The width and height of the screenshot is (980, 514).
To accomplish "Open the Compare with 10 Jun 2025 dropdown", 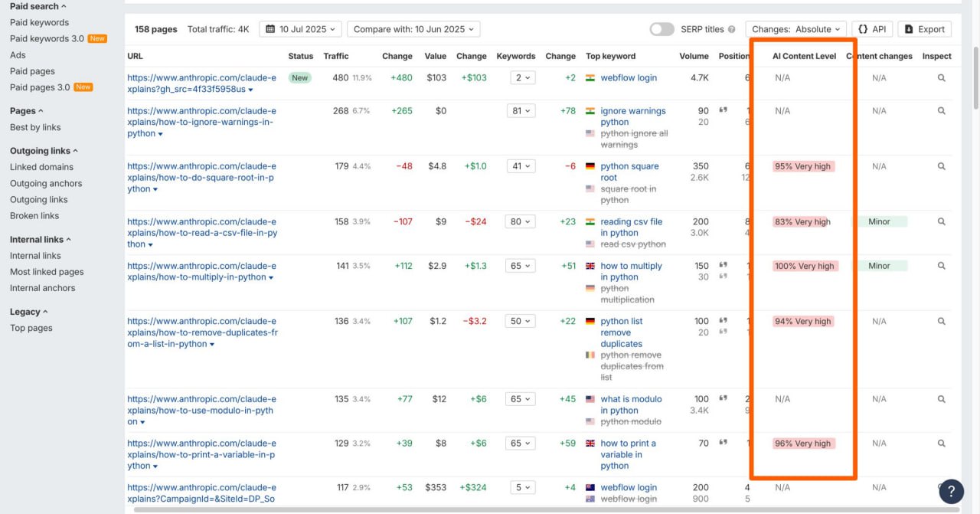I will [413, 29].
